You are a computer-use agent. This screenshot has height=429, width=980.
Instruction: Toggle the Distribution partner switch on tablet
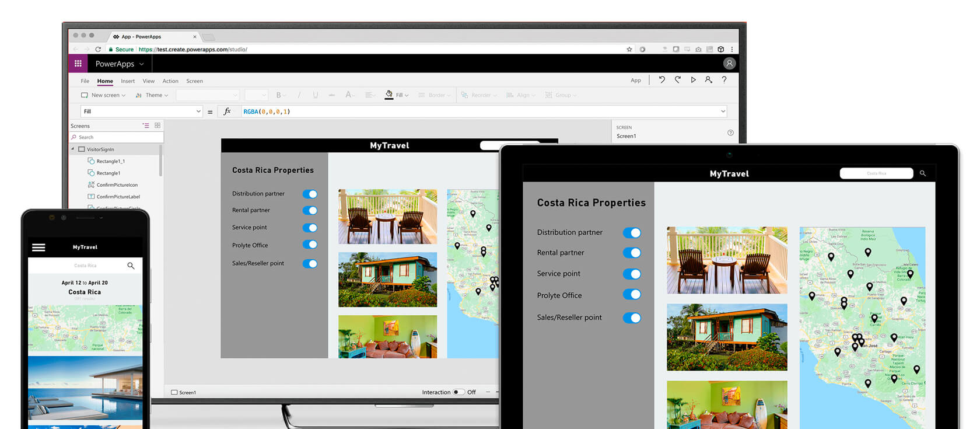coord(632,233)
